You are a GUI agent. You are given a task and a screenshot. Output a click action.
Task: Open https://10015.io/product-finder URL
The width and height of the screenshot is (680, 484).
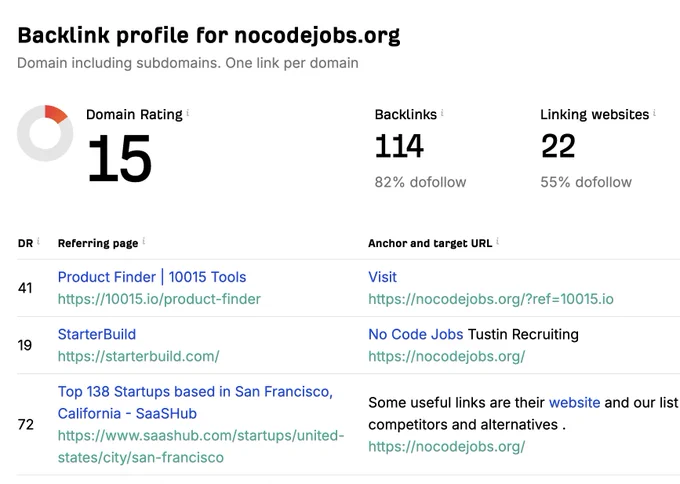(x=159, y=299)
